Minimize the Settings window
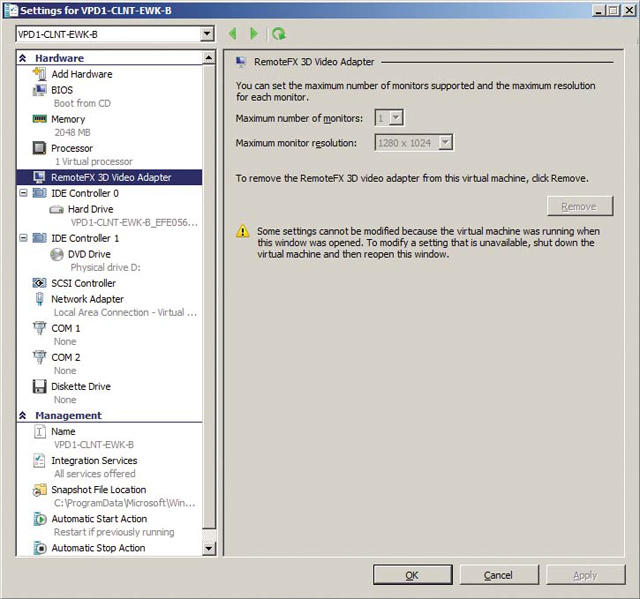The height and width of the screenshot is (599, 640). [x=598, y=10]
